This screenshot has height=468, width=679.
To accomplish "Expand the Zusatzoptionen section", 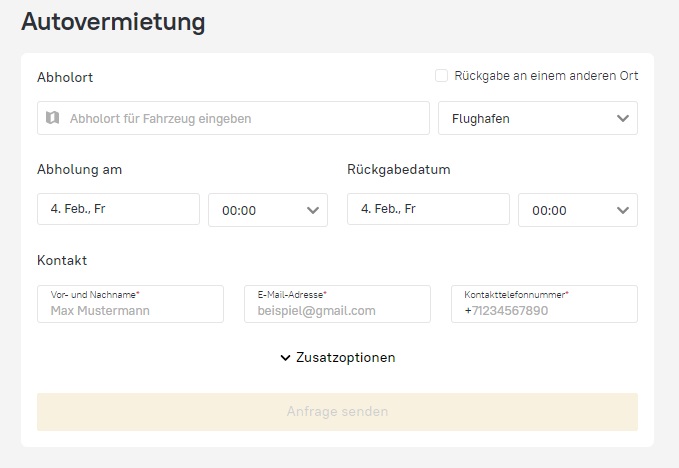I will pos(345,358).
